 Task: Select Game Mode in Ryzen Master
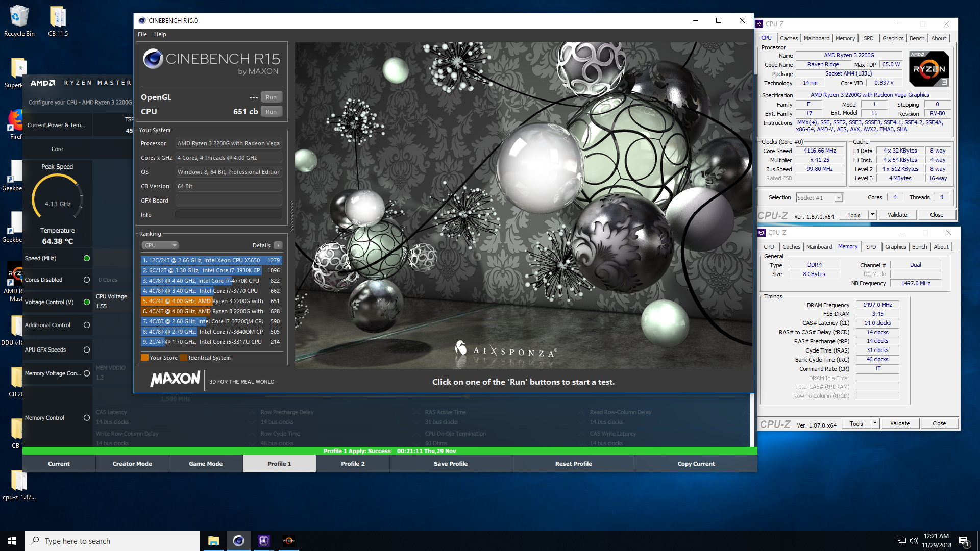coord(206,464)
